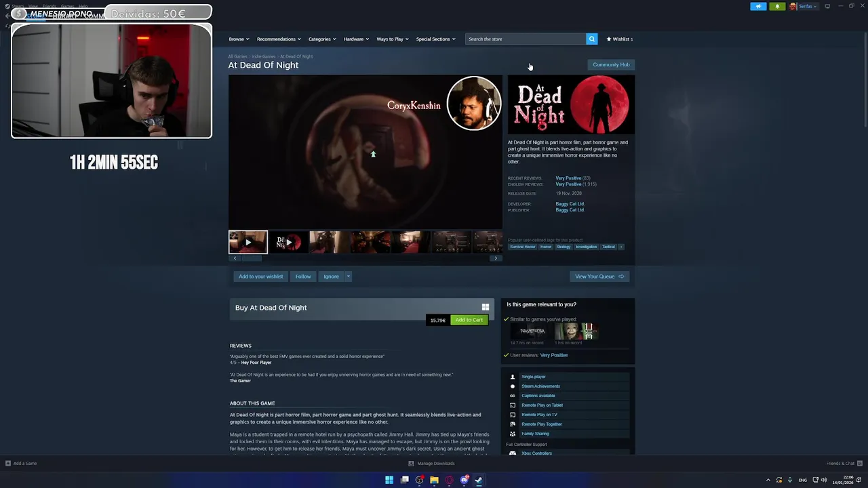The height and width of the screenshot is (488, 868).
Task: Click the Ignore button
Action: pos(331,277)
